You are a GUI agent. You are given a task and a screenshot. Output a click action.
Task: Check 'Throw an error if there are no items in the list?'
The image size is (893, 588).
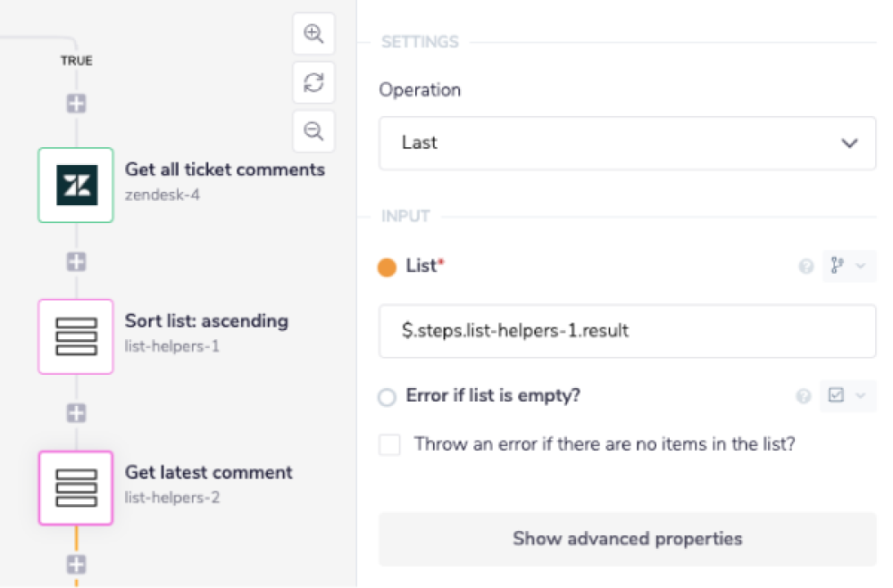point(389,443)
